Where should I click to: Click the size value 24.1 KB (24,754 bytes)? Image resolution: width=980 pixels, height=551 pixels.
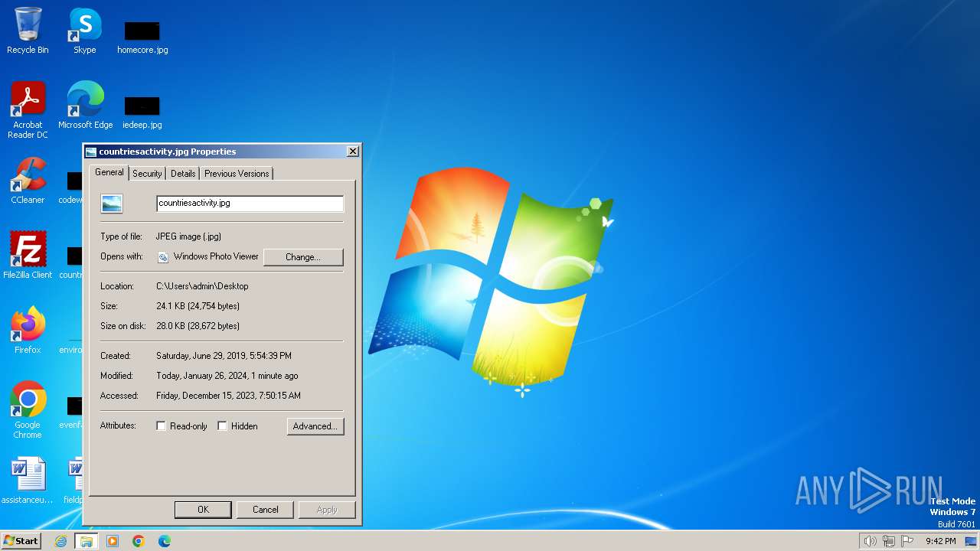pos(198,306)
